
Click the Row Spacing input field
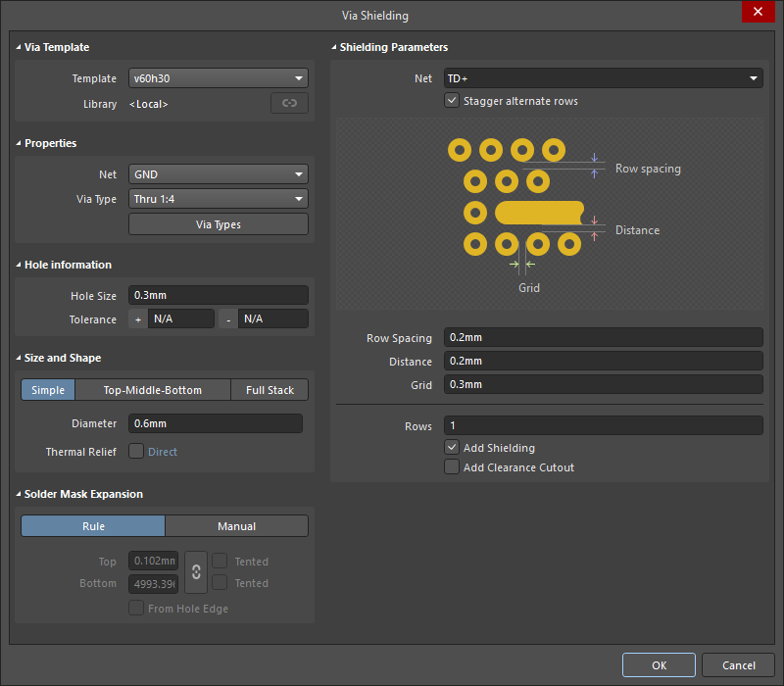tap(603, 338)
